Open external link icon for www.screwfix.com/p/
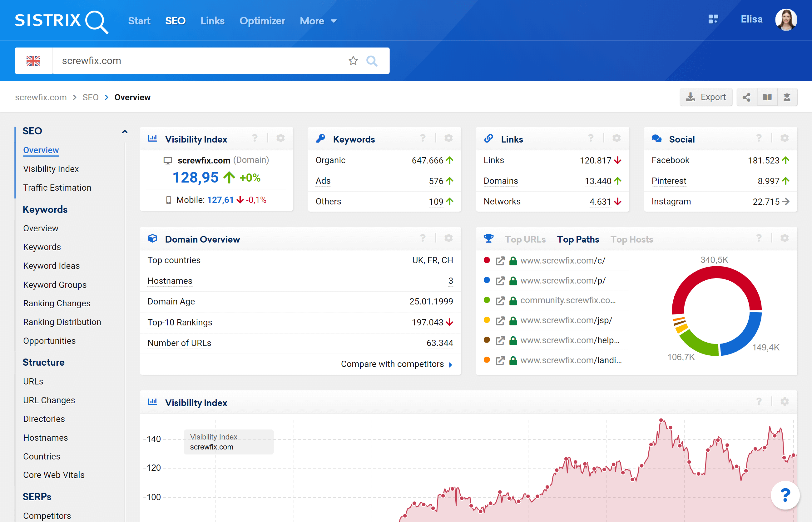 click(500, 281)
